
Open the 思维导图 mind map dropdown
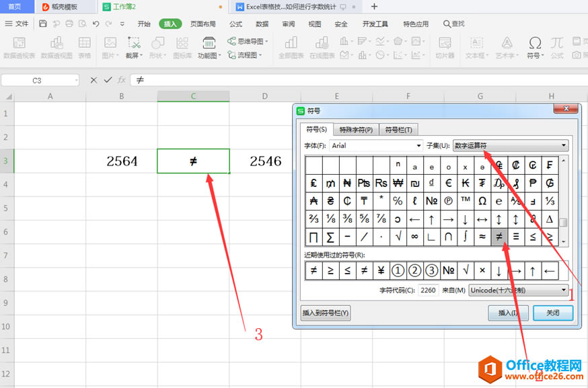[x=248, y=41]
